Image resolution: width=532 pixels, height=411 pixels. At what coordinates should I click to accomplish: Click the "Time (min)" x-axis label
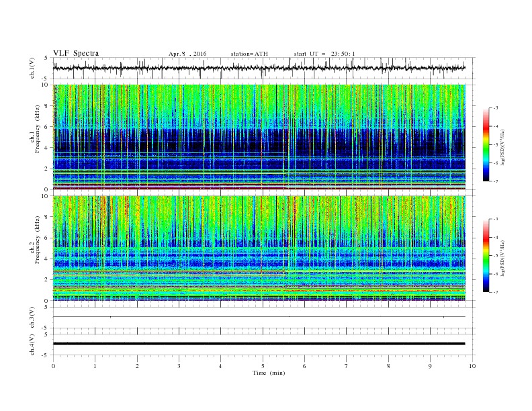(x=269, y=373)
